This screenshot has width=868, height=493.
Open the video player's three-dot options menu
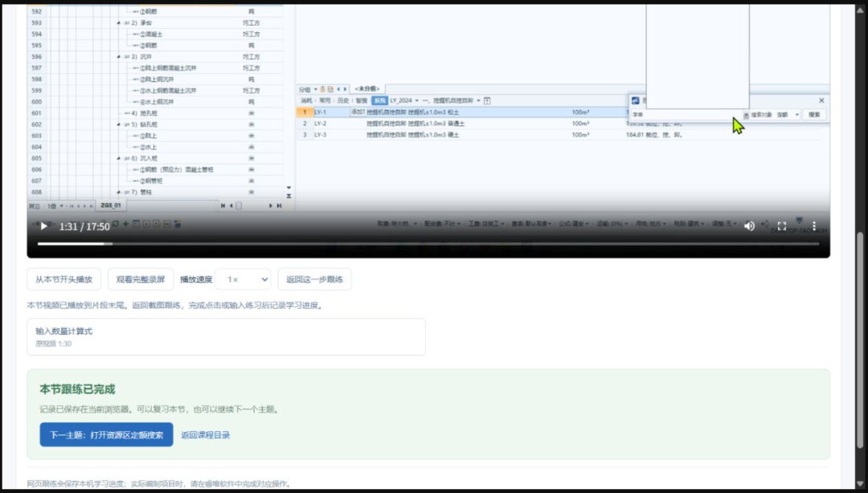coord(814,226)
